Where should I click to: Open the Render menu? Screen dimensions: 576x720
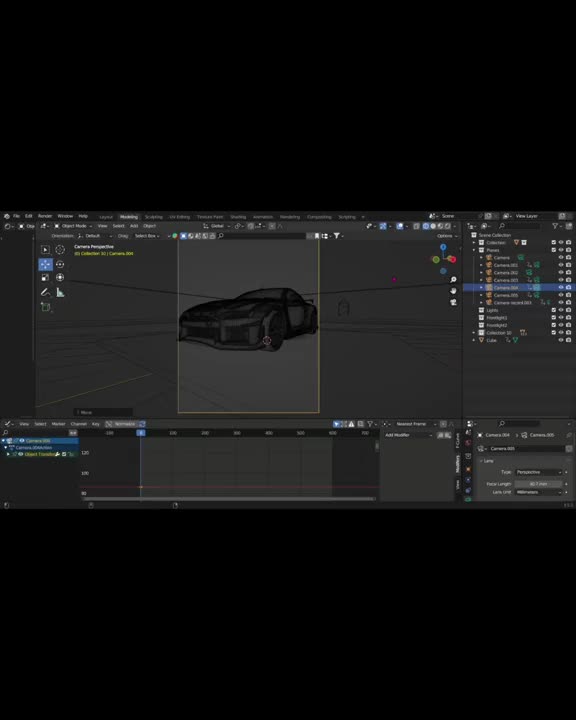tap(45, 216)
